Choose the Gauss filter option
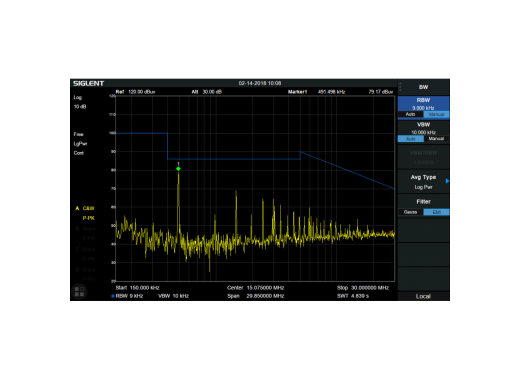Viewport: 520px width, 380px height. 410,212
